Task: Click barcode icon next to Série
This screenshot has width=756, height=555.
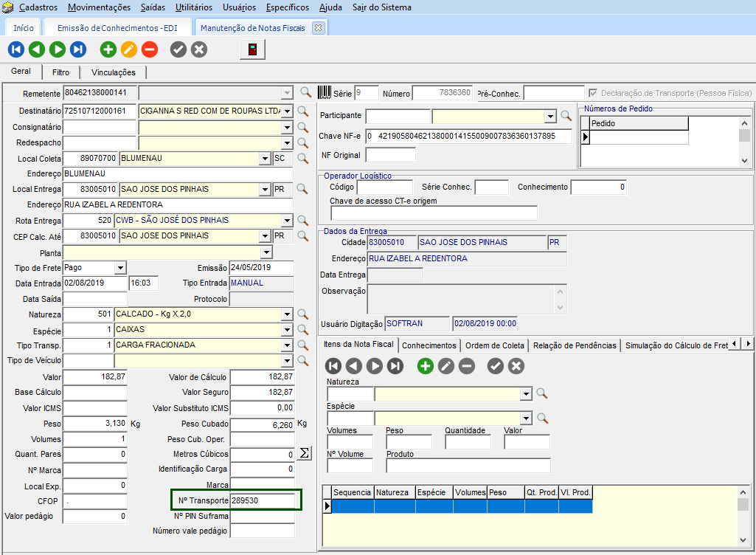Action: tap(325, 93)
